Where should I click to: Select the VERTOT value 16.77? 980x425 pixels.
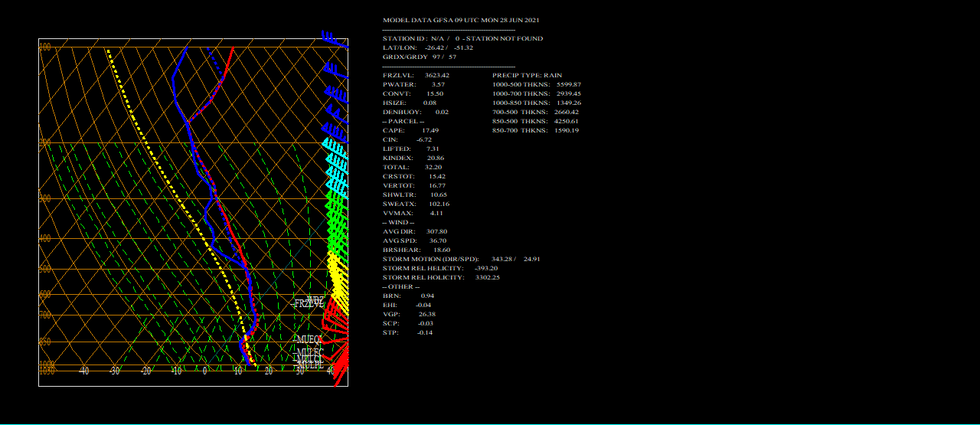point(437,185)
